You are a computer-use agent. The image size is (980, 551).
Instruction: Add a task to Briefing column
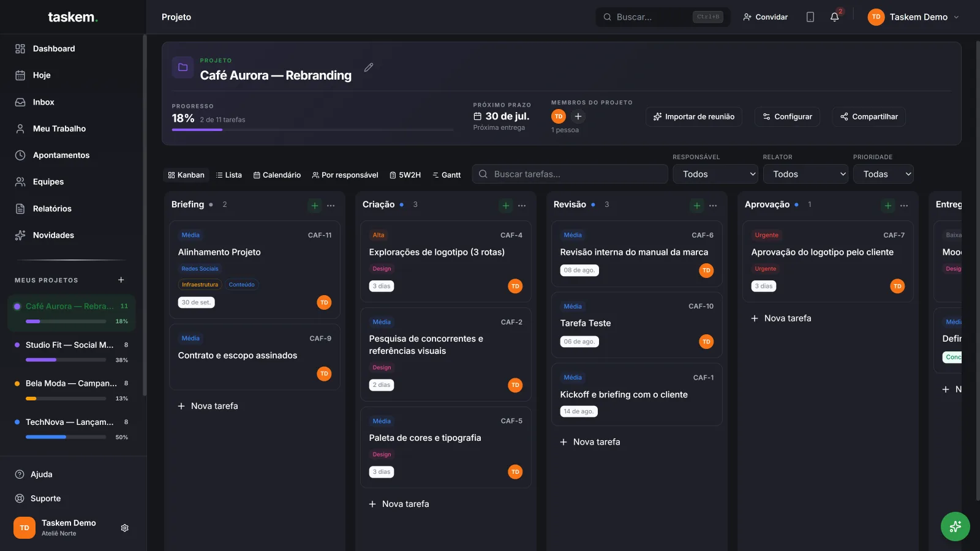pos(315,206)
